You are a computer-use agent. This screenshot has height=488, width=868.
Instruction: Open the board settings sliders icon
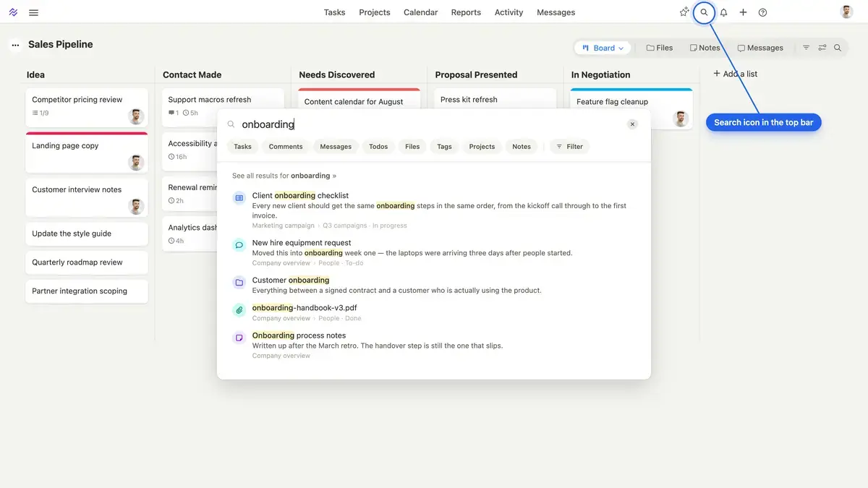(x=822, y=48)
